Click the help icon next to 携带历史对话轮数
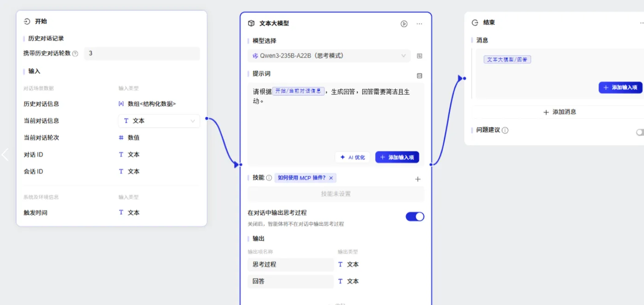 pos(75,53)
